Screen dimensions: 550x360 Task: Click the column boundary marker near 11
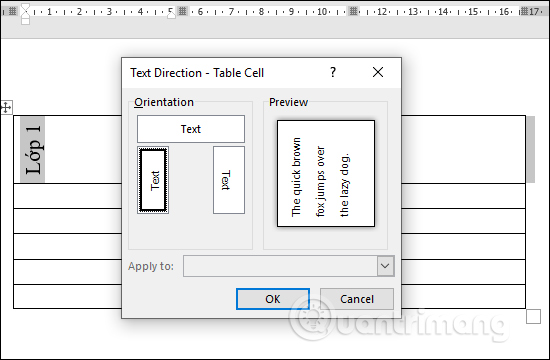pyautogui.click(x=354, y=11)
